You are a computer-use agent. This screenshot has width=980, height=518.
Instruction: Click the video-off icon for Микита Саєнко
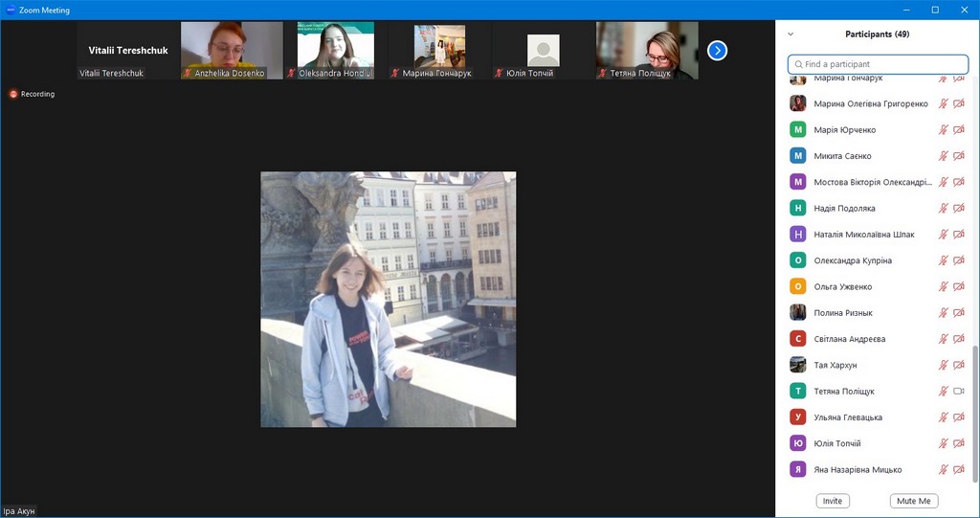pos(959,156)
